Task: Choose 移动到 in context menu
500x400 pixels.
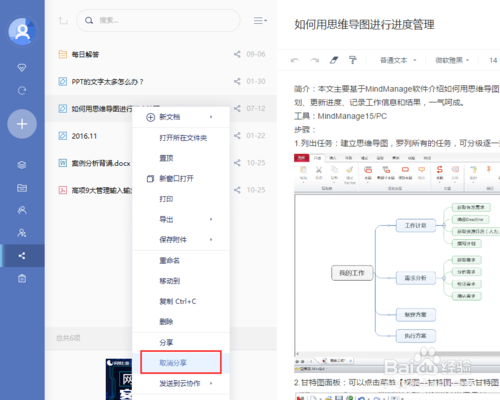Action: pos(181,281)
